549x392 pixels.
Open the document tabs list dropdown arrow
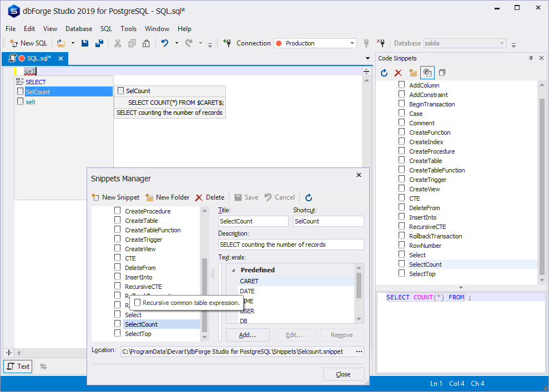pos(367,58)
